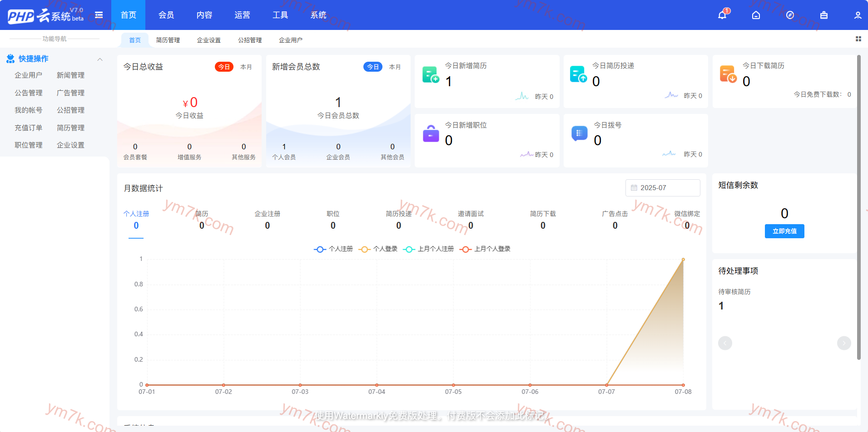Open the 会员 top menu
Image resolution: width=868 pixels, height=432 pixels.
tap(166, 15)
